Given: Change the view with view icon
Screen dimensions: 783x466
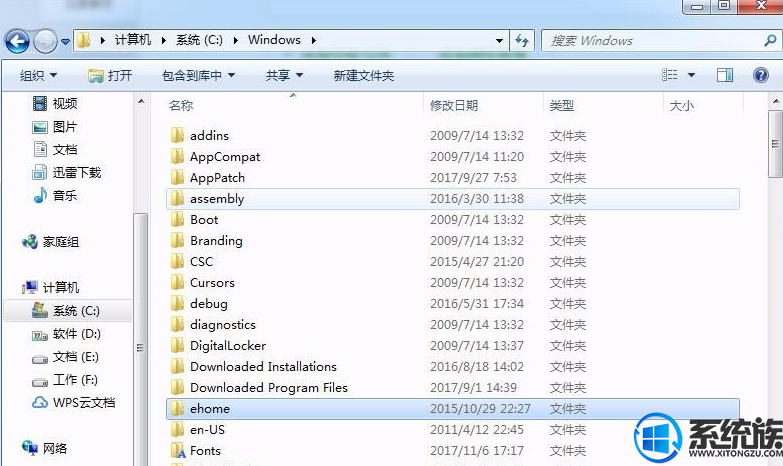Looking at the screenshot, I should [x=670, y=75].
